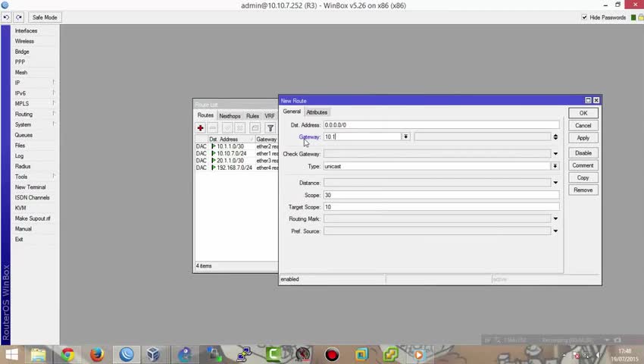The width and height of the screenshot is (644, 364).
Task: Select the General tab in New Route
Action: click(292, 111)
